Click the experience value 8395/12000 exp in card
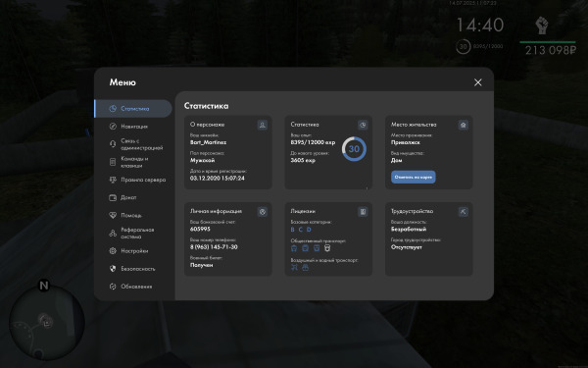Viewport: 588px width, 368px height. [x=313, y=142]
